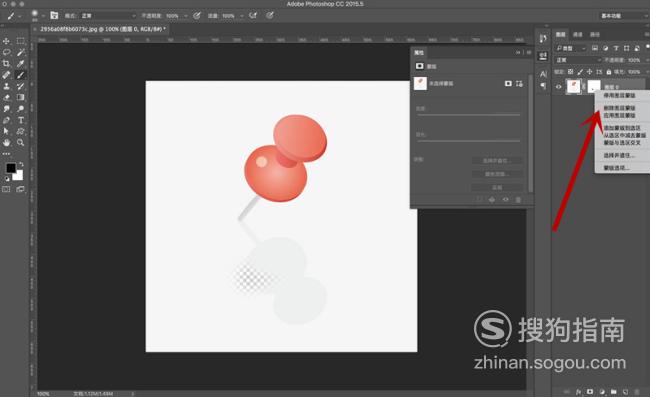Screen dimensions: 650x397
Task: Open the Paragraph panel dock icon
Action: pos(543,86)
